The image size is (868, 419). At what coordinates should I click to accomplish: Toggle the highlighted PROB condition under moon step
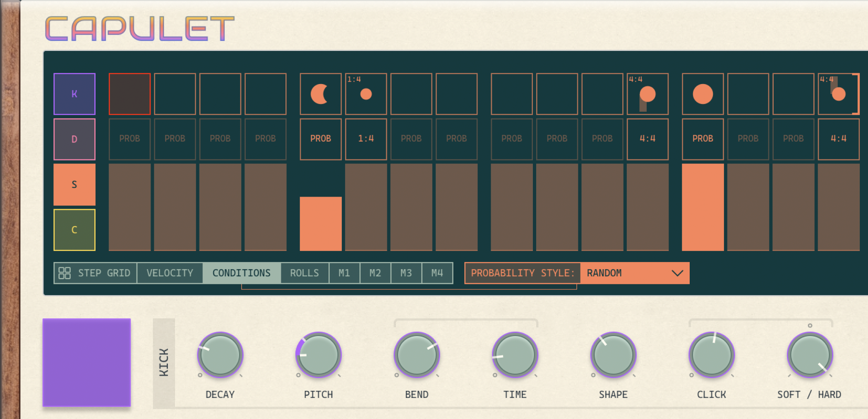(320, 139)
